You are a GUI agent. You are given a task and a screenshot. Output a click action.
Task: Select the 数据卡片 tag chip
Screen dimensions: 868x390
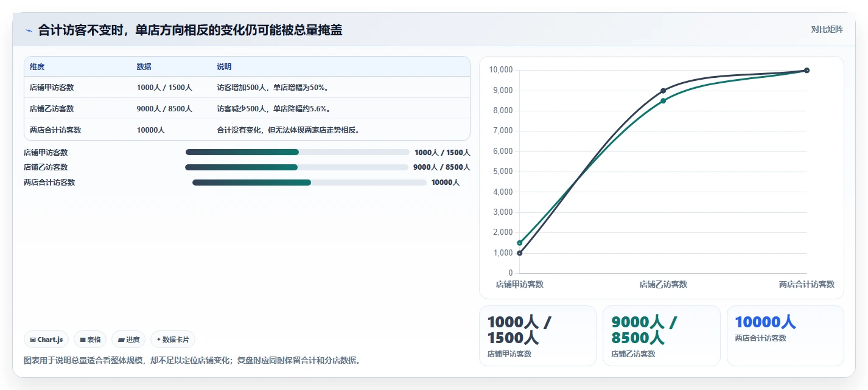[x=173, y=340]
